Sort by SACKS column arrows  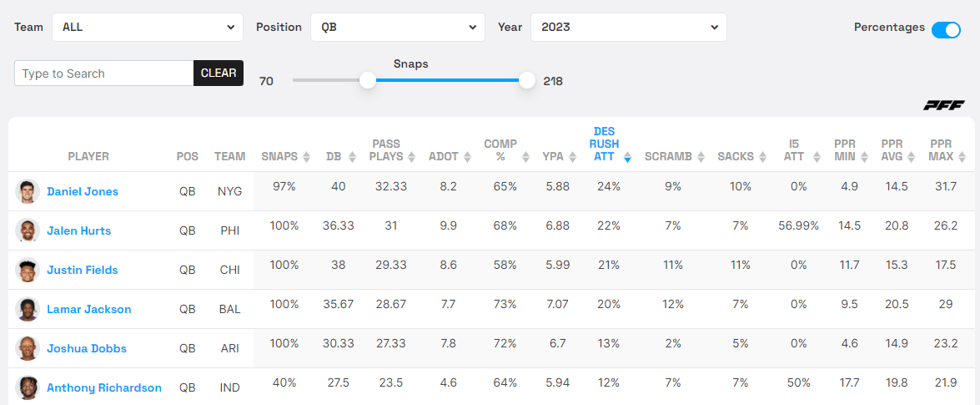(x=761, y=157)
